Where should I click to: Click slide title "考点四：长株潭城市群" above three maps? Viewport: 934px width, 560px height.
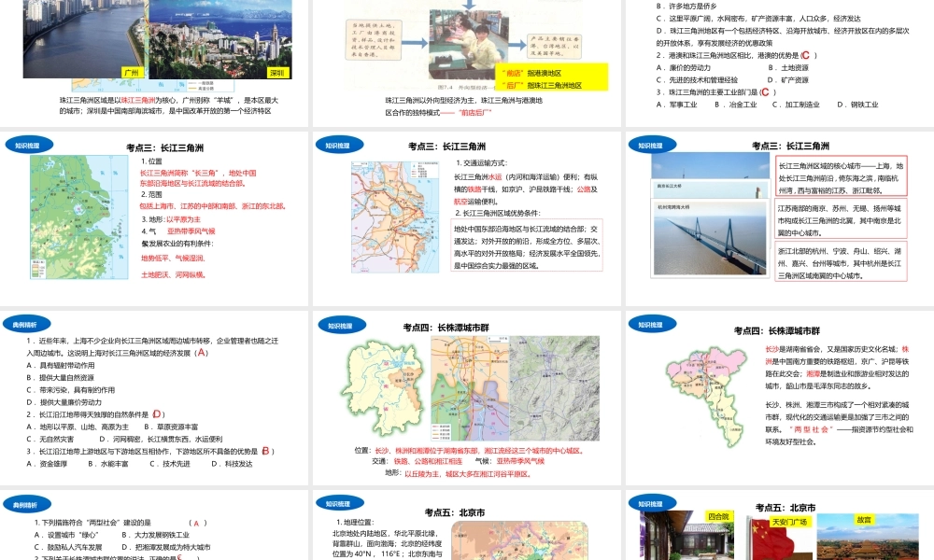click(x=446, y=328)
